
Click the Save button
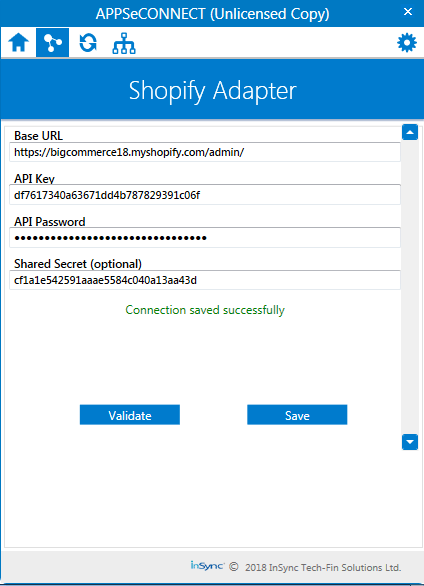297,415
